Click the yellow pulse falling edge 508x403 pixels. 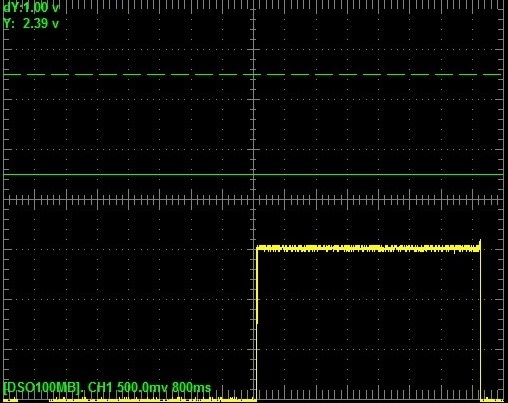tap(480, 320)
